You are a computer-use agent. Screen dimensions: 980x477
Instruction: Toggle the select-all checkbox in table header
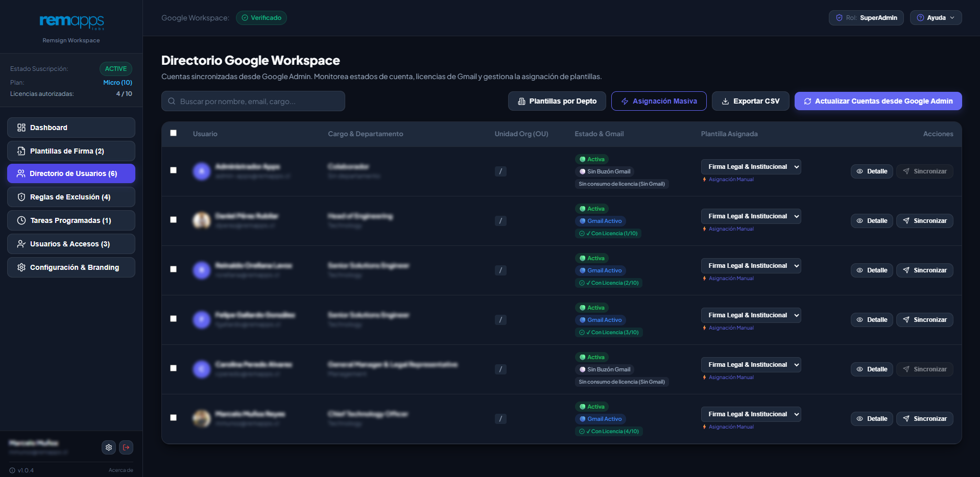coord(174,133)
